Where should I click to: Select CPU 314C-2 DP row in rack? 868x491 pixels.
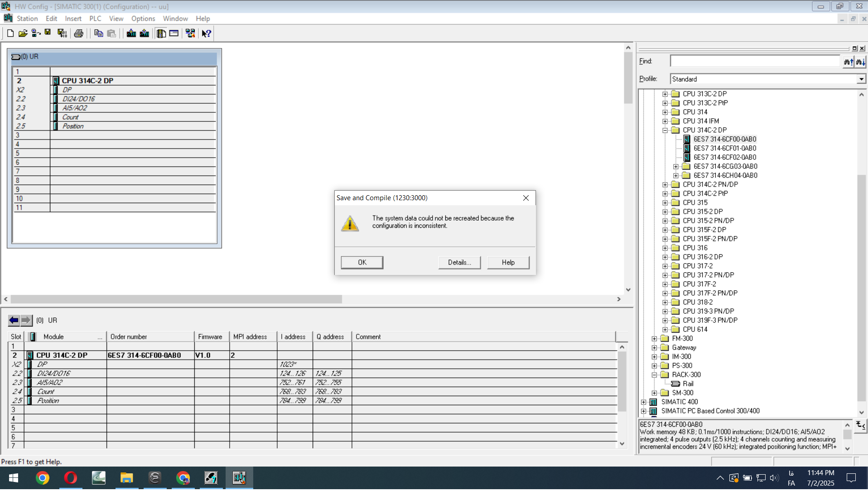point(114,81)
